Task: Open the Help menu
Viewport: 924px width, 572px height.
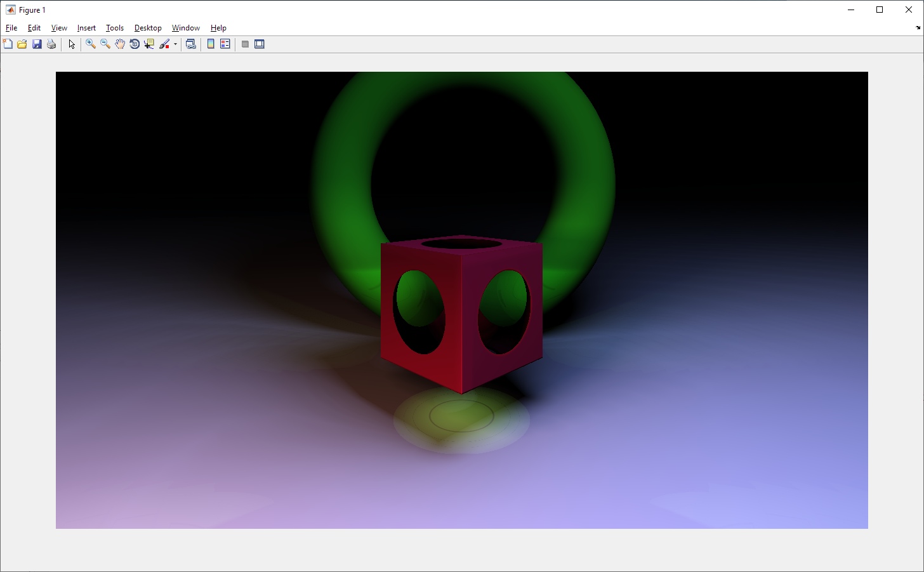Action: [x=218, y=28]
